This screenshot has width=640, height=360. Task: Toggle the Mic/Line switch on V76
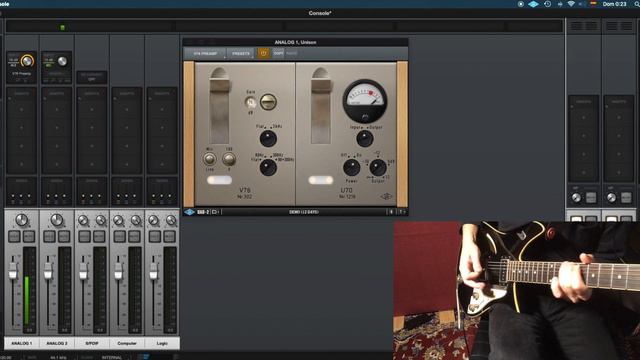pyautogui.click(x=209, y=159)
